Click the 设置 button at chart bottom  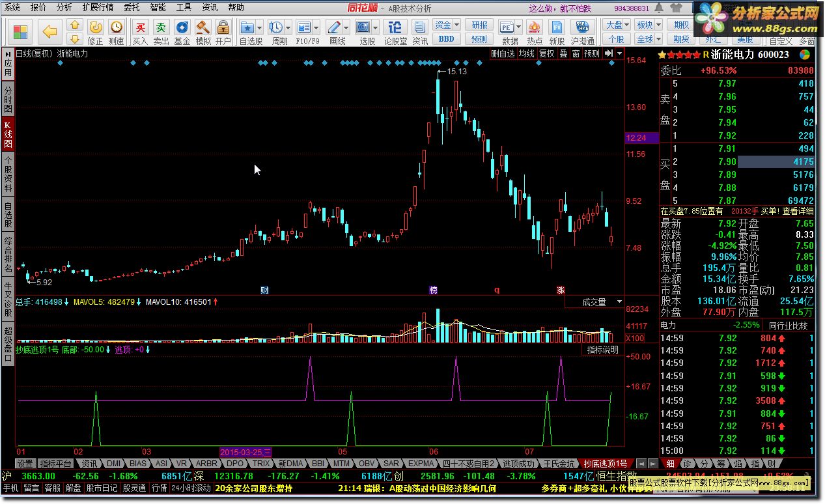[25, 464]
